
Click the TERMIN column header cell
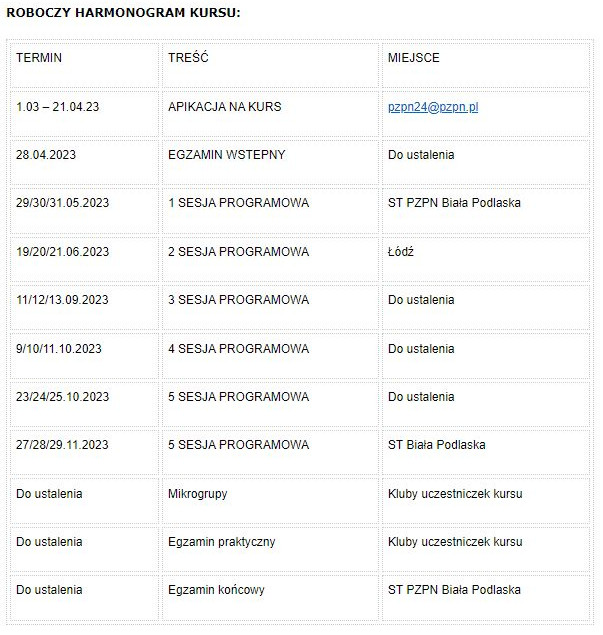(x=39, y=58)
